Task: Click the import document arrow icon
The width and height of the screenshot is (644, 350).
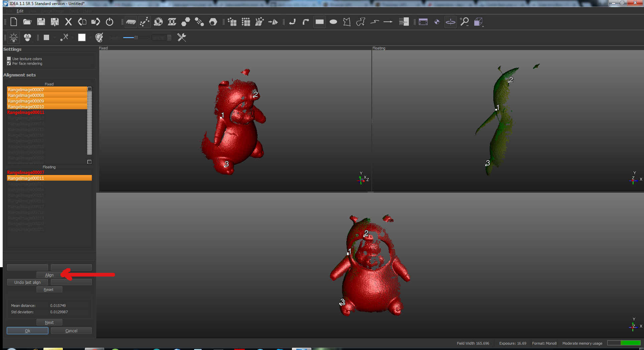Action: click(x=82, y=22)
